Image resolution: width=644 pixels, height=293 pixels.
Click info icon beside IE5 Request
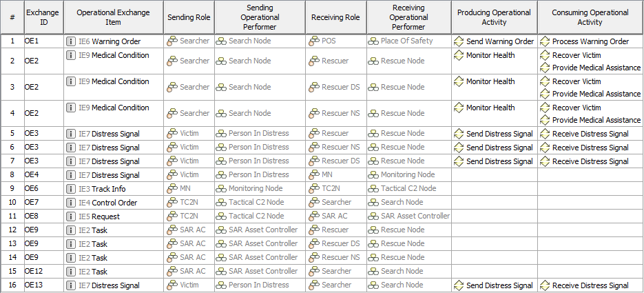(72, 216)
